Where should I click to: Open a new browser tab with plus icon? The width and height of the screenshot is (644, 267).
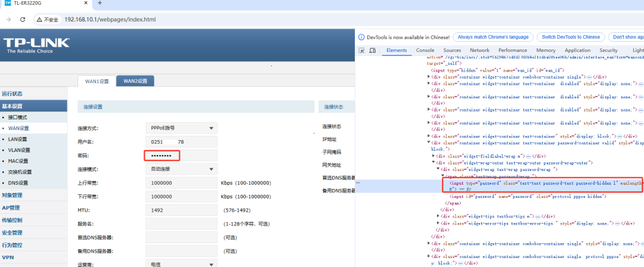pos(100,3)
